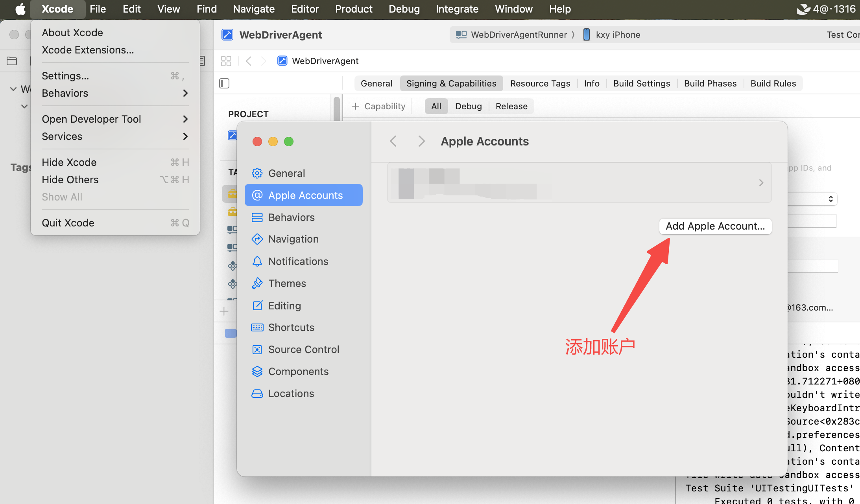Open Locations settings pane
The image size is (860, 504).
(291, 394)
